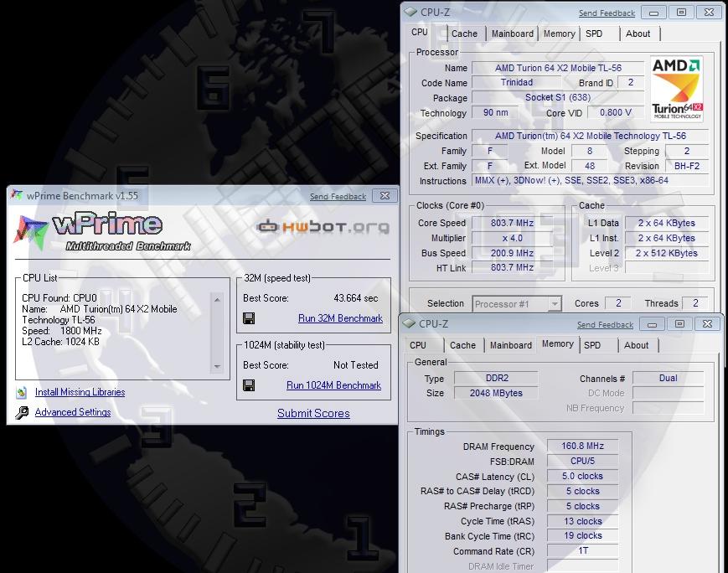The width and height of the screenshot is (728, 573).
Task: Click the Command Rate value 1T
Action: coord(583,550)
